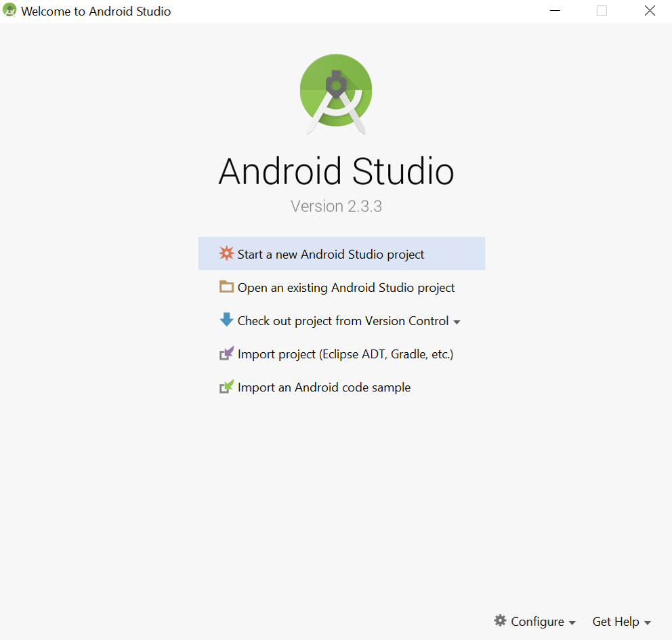Click the Get Help text label
Image resolution: width=672 pixels, height=640 pixels.
coord(616,621)
